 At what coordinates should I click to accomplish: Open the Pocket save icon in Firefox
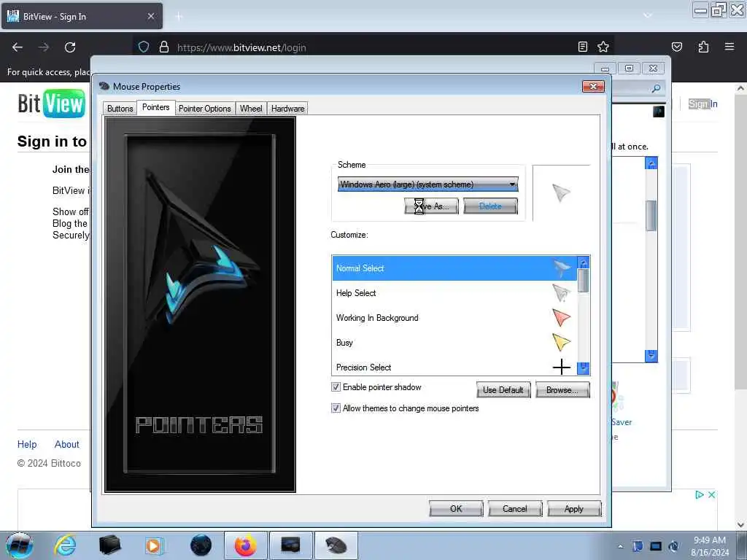click(x=676, y=47)
